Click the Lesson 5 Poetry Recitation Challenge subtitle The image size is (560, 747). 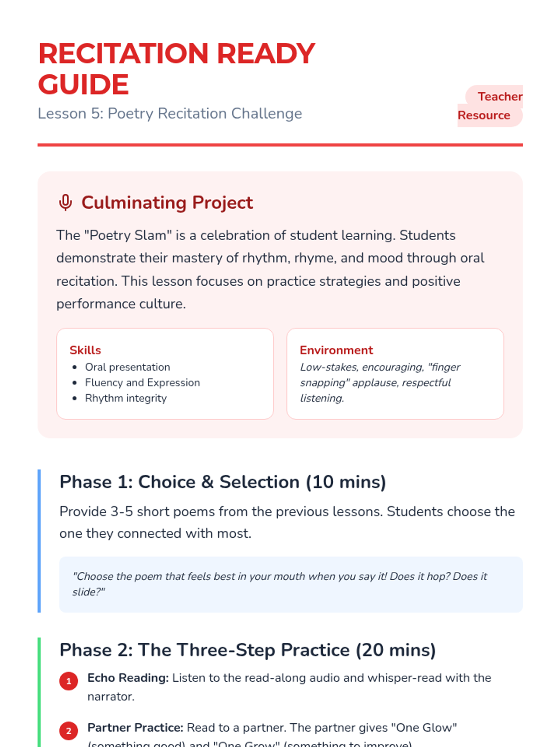(x=170, y=113)
